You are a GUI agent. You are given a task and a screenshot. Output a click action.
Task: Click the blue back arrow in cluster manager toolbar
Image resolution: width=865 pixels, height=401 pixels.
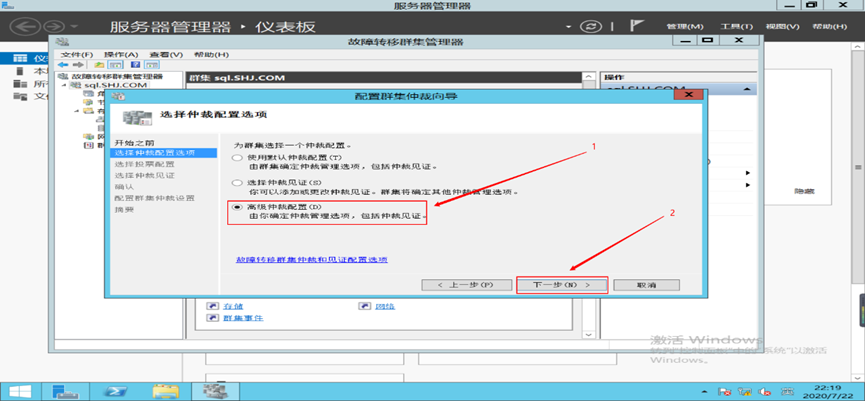63,65
